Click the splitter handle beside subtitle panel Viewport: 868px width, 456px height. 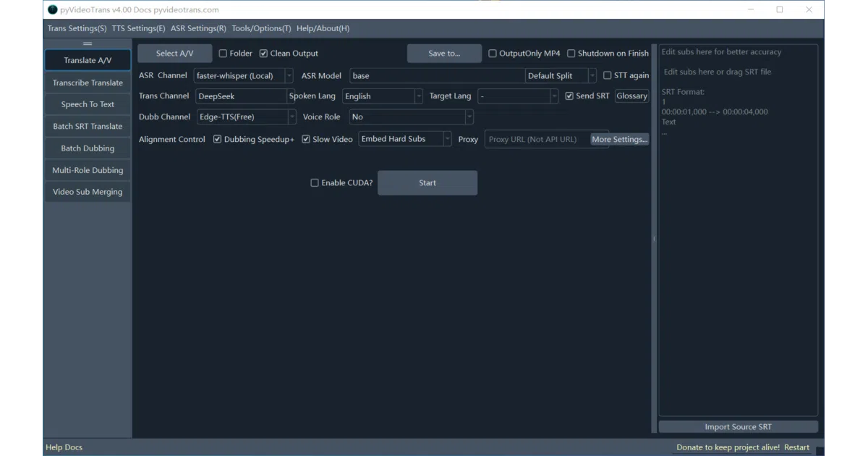653,239
